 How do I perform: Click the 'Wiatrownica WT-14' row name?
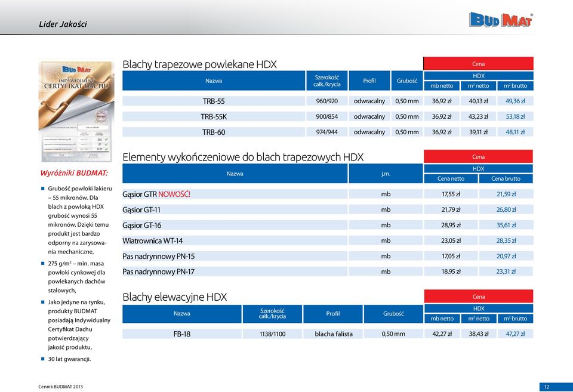[152, 241]
